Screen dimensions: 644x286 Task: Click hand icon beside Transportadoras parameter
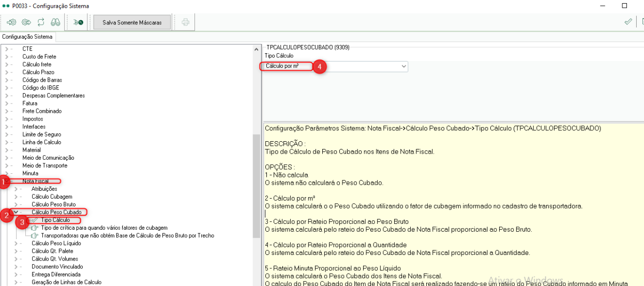coord(35,236)
